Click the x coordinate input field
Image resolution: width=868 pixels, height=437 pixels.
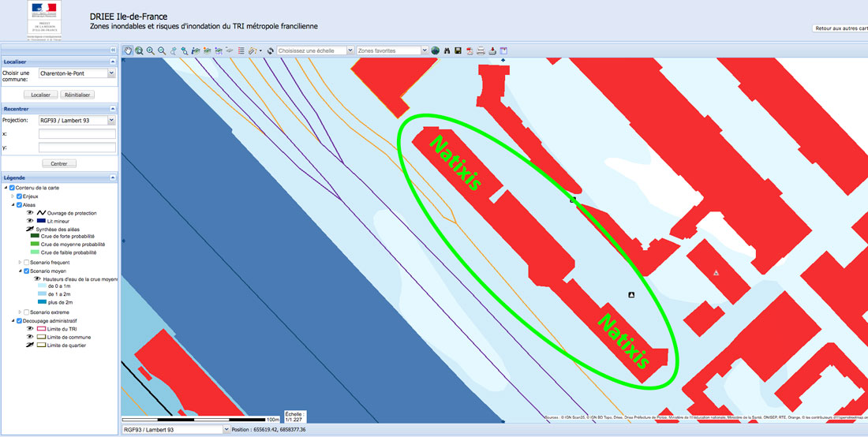point(77,134)
